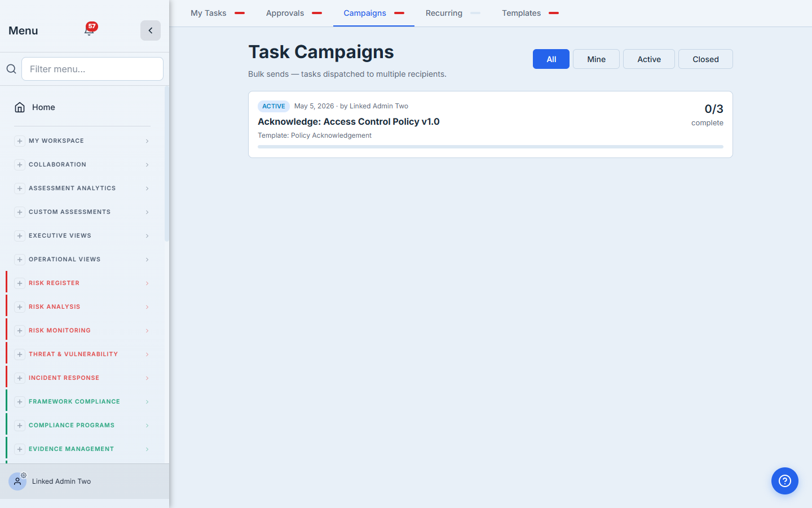Viewport: 812px width, 508px height.
Task: Filter campaigns by Mine
Action: tap(596, 59)
